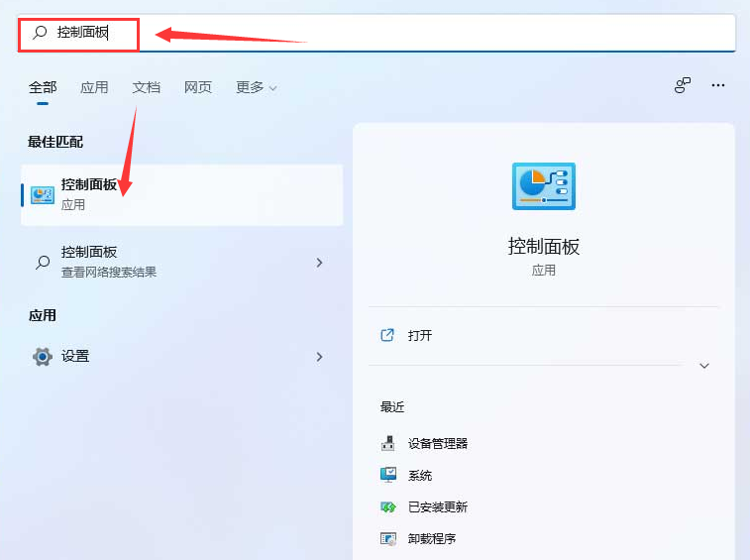Open recent item 已安装更新

(438, 506)
